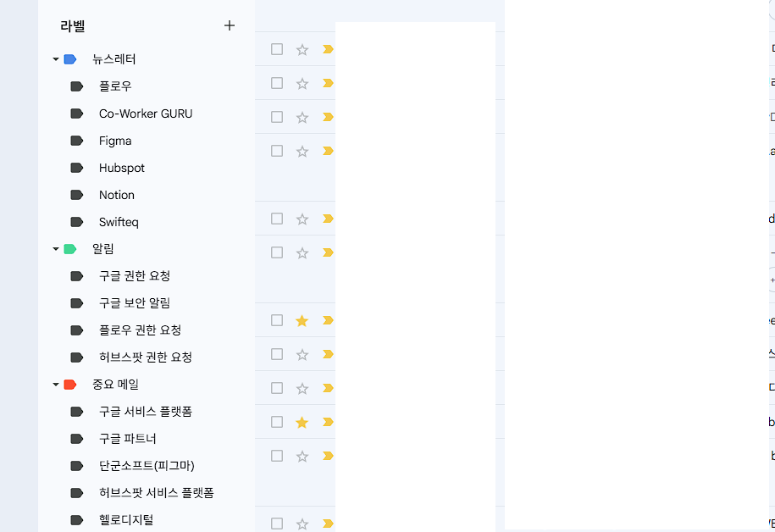This screenshot has height=532, width=775.
Task: Open the 구글 권한 요청 label
Action: [x=135, y=276]
